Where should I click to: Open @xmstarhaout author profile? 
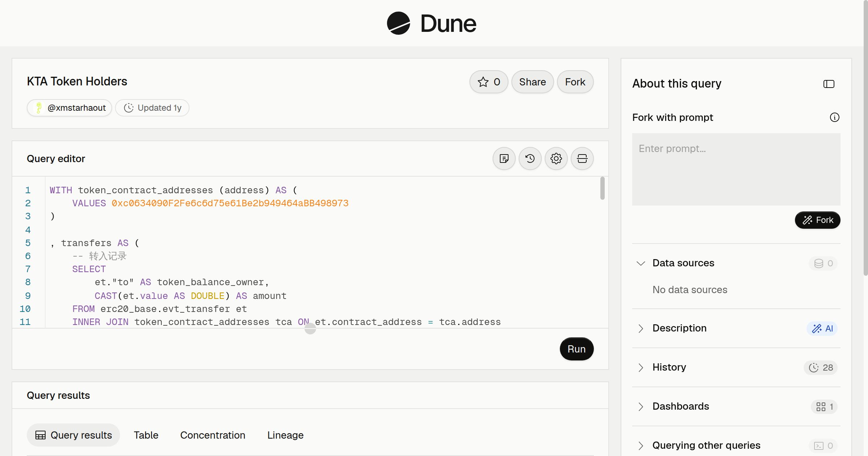coord(69,108)
